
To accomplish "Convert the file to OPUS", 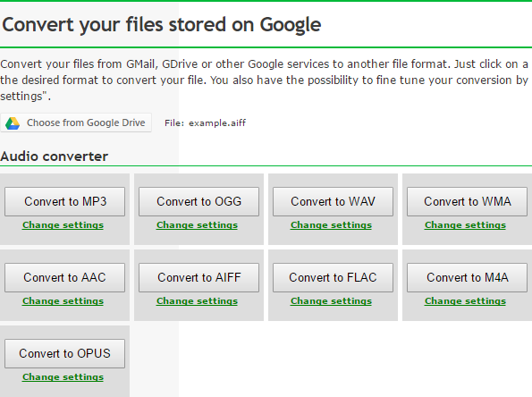I will 64,353.
